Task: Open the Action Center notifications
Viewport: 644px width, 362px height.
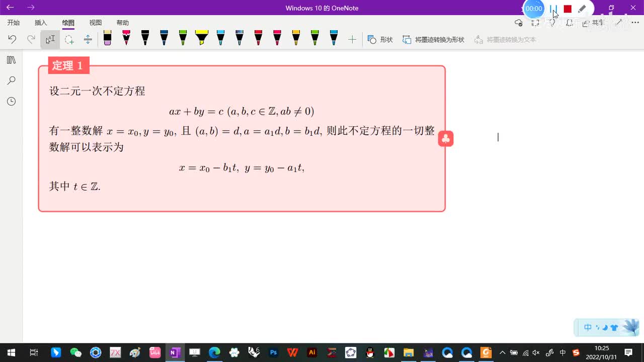Action: pyautogui.click(x=628, y=352)
